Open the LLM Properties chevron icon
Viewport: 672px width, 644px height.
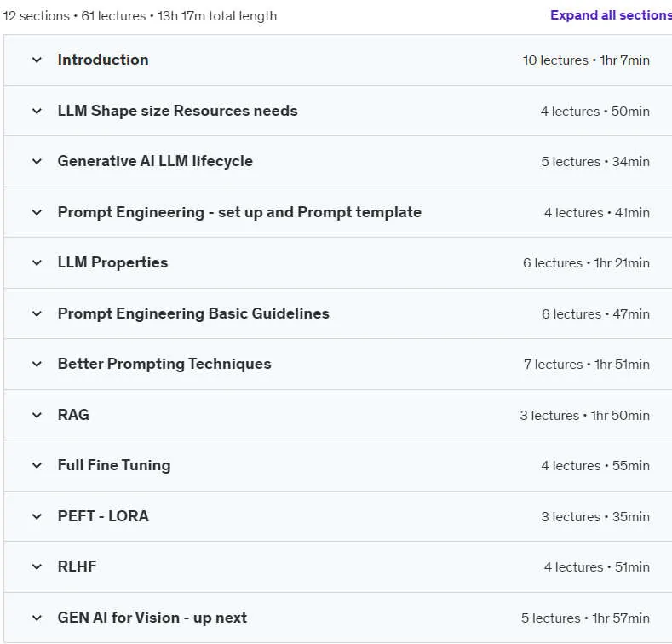click(37, 263)
